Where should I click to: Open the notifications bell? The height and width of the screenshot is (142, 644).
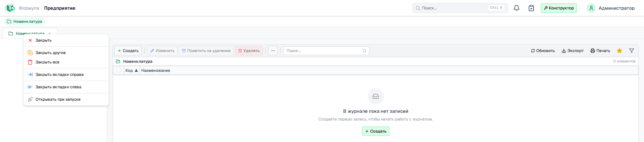(517, 8)
